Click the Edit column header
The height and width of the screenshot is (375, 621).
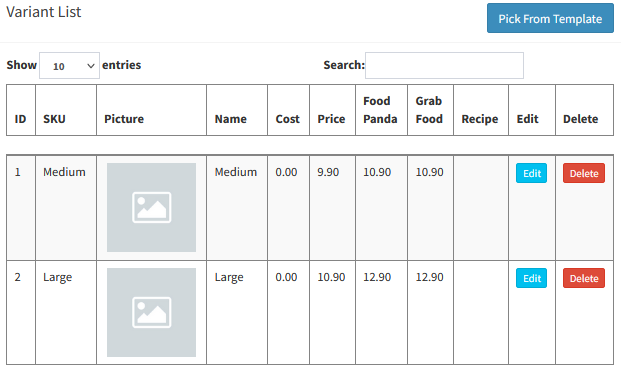click(532, 110)
